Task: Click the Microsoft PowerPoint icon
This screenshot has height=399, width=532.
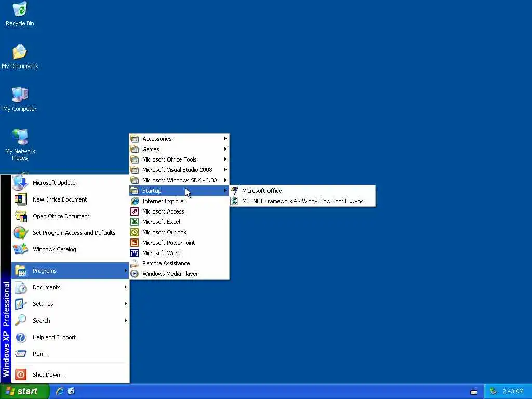Action: pos(135,243)
